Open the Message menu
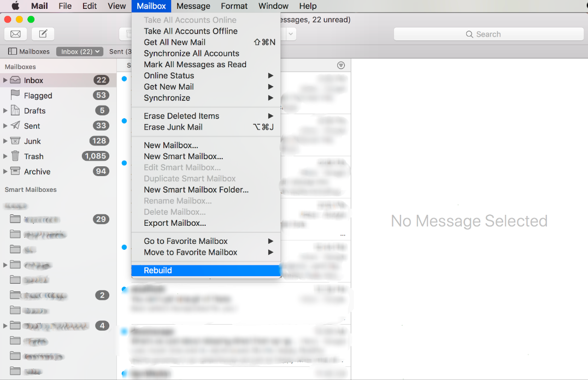This screenshot has height=380, width=588. [x=193, y=6]
